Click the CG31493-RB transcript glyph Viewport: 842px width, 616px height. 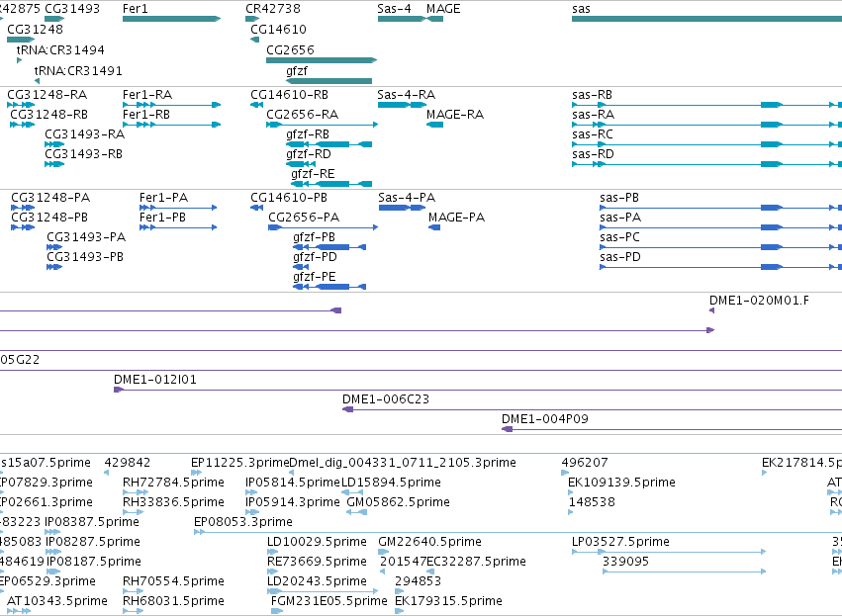[x=54, y=164]
